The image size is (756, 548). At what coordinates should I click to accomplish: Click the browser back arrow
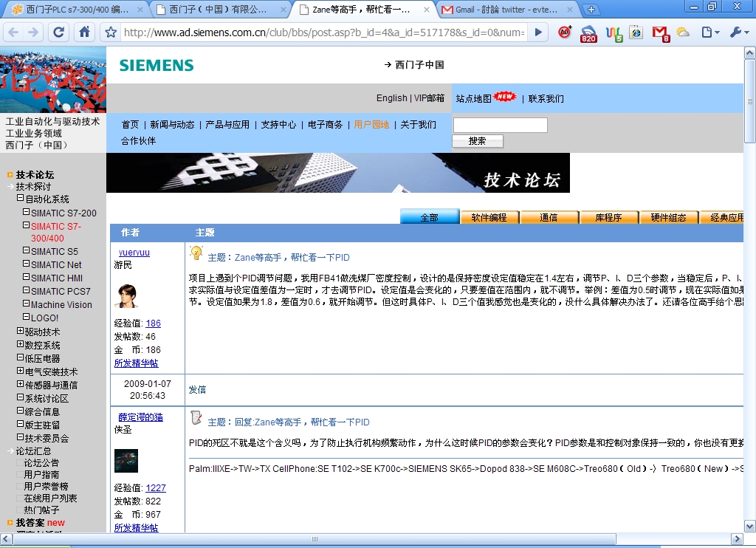pyautogui.click(x=13, y=32)
